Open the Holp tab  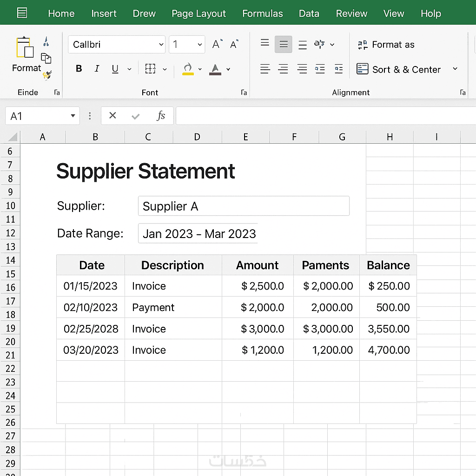click(431, 13)
